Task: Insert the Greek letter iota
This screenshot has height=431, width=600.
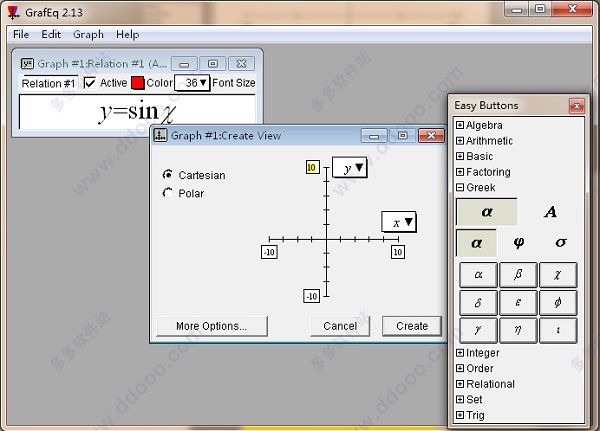Action: coord(558,330)
